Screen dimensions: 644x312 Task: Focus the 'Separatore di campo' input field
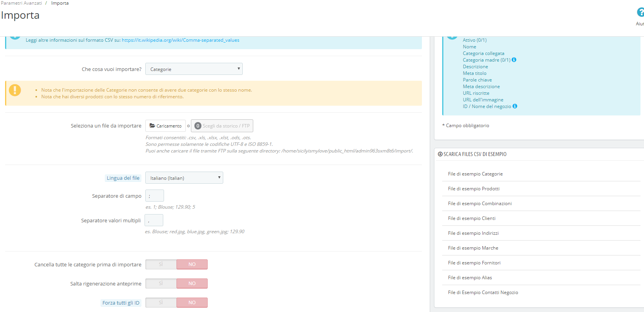coord(155,196)
